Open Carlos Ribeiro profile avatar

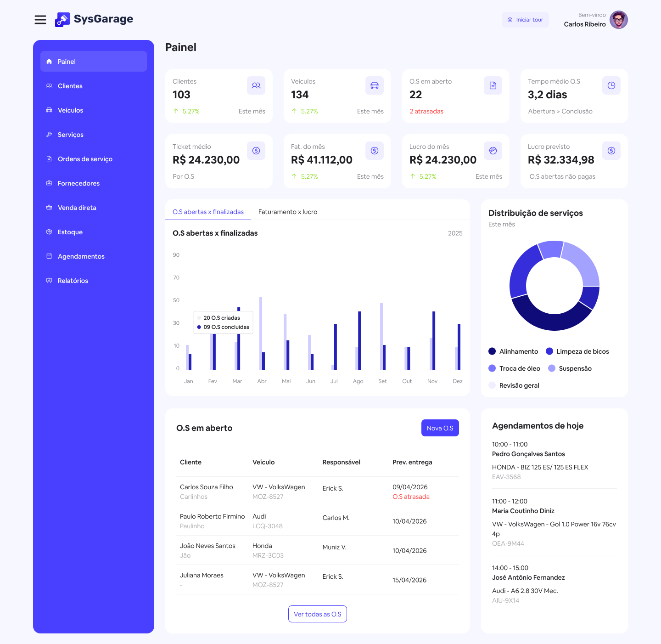coord(619,20)
